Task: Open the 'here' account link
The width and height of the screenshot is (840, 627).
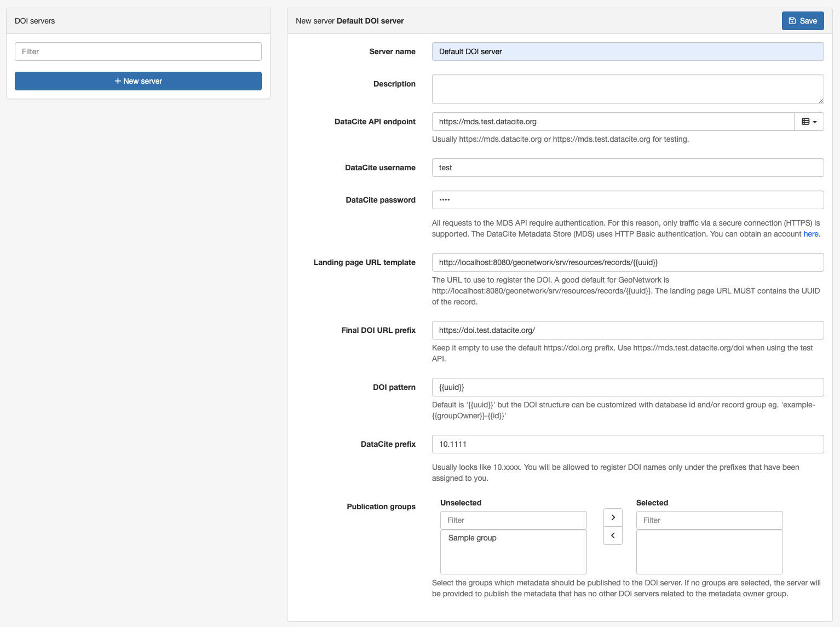Action: point(810,234)
